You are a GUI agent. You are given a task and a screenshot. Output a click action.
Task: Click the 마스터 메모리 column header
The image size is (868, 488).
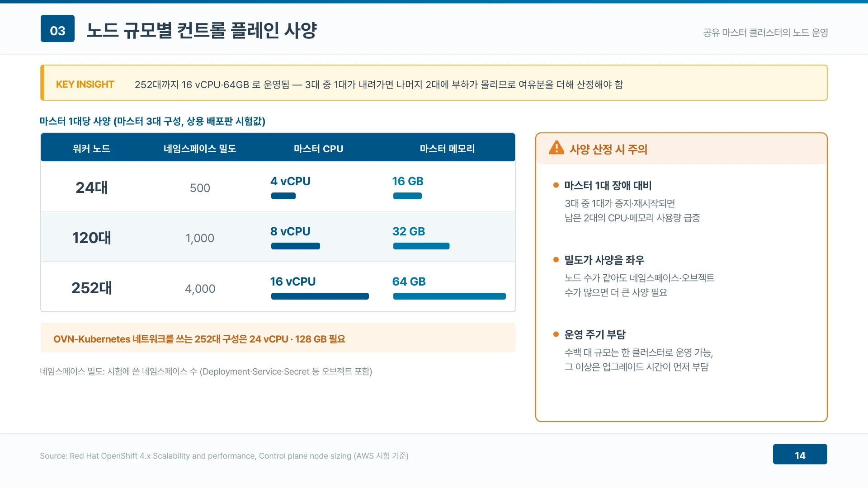[447, 149]
